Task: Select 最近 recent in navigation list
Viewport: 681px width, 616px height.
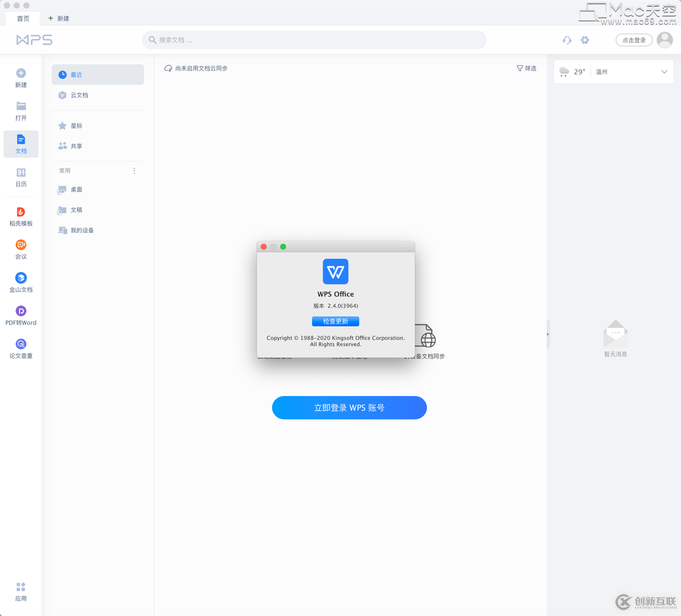Action: [x=98, y=74]
